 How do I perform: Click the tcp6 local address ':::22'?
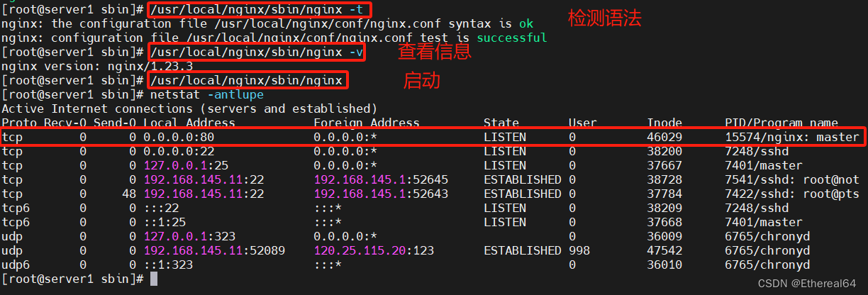[x=161, y=208]
